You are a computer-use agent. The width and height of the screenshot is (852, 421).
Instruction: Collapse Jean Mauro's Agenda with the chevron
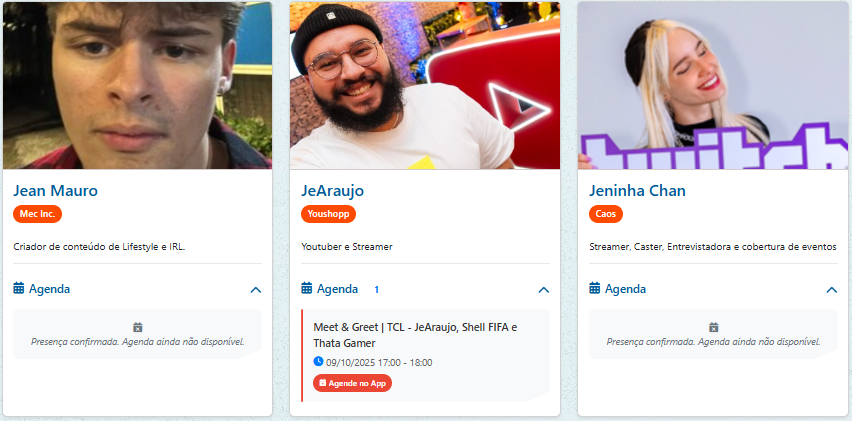tap(256, 290)
